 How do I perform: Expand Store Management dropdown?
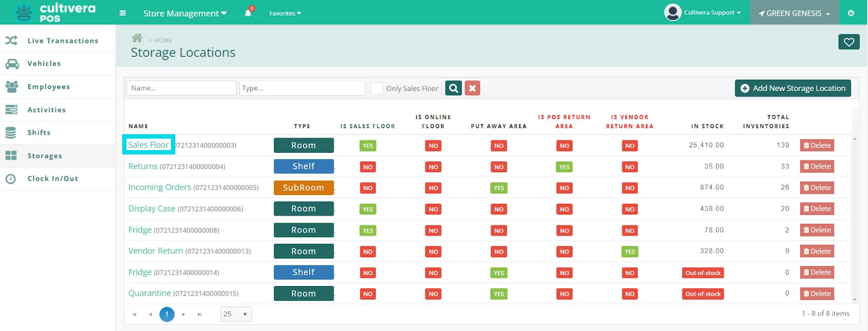185,13
